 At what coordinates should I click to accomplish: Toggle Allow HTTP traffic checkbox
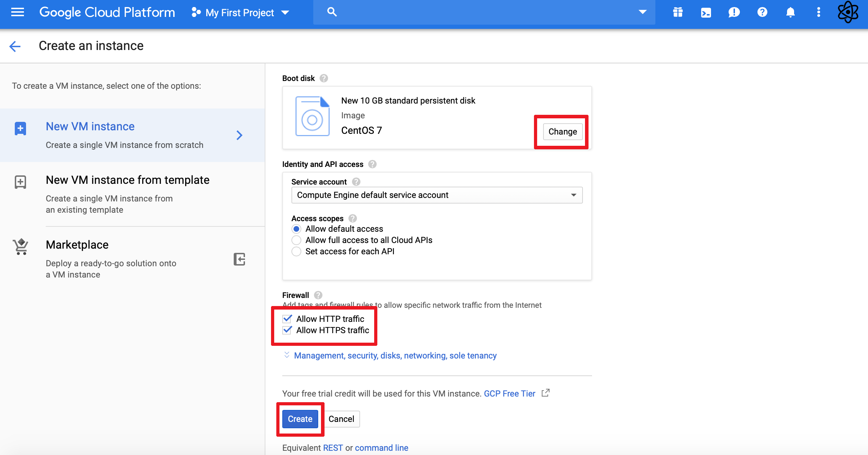tap(287, 319)
